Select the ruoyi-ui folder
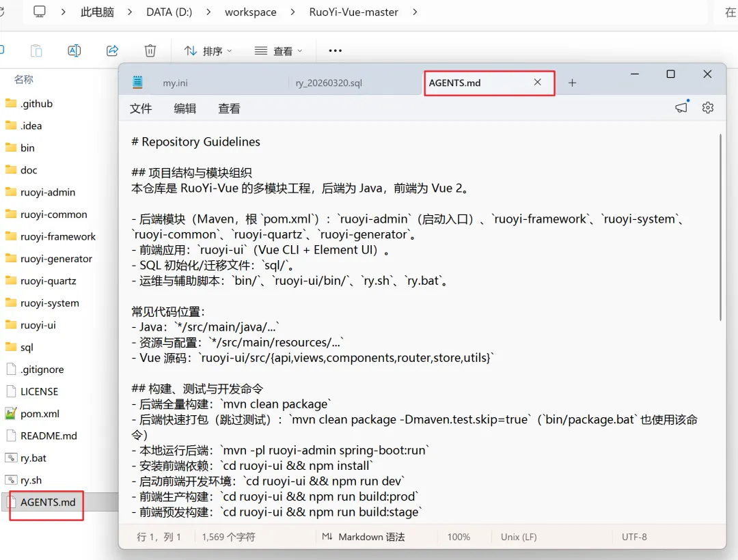The height and width of the screenshot is (560, 738). [31, 325]
